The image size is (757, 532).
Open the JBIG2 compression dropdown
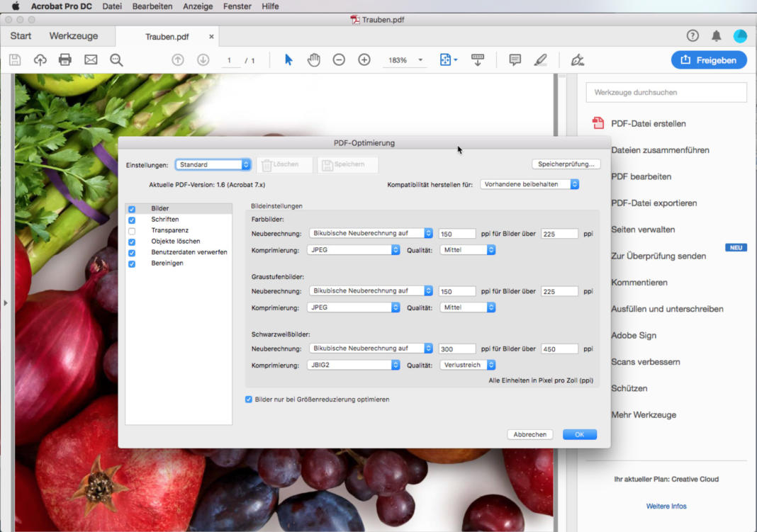(354, 366)
